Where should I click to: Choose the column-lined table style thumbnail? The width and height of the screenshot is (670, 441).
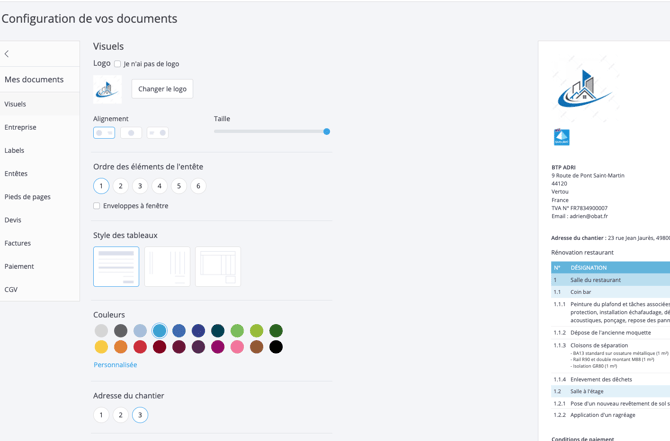tap(167, 266)
